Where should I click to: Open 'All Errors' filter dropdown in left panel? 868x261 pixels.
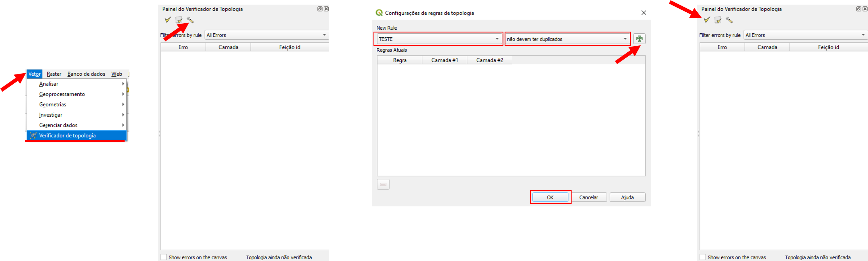tap(267, 35)
